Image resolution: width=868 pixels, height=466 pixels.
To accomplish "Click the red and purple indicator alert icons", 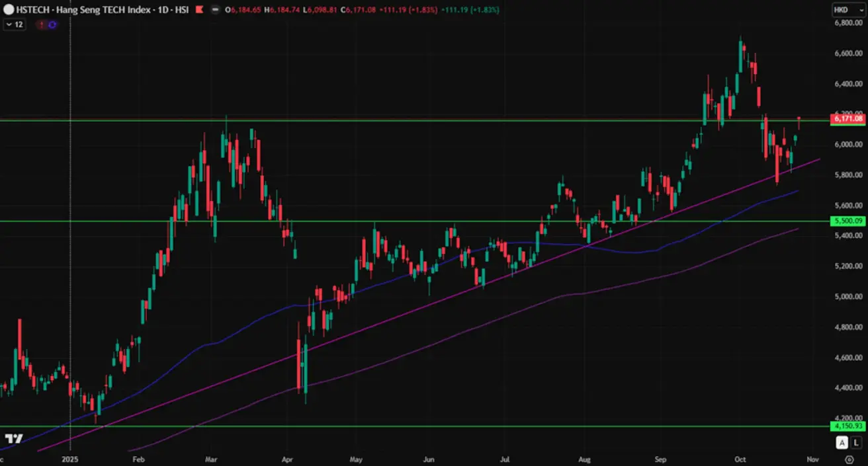I will [x=47, y=24].
